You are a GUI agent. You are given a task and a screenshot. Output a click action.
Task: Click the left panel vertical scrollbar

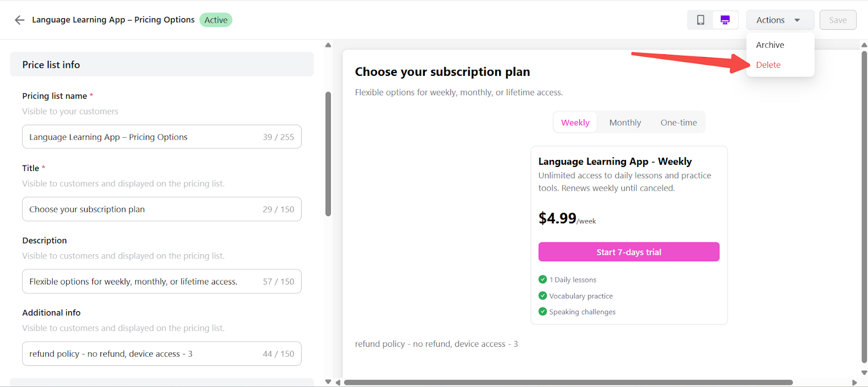[x=328, y=154]
